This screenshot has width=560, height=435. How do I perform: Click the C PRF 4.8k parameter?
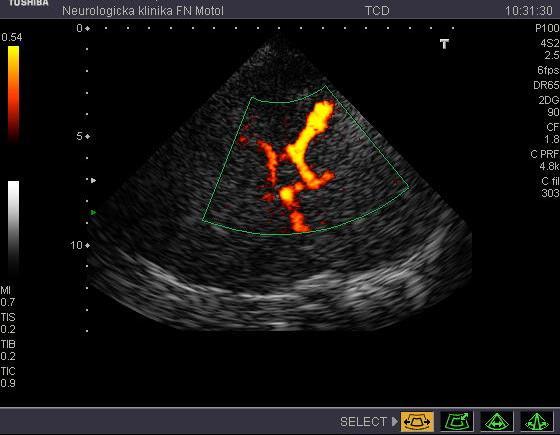[x=545, y=160]
